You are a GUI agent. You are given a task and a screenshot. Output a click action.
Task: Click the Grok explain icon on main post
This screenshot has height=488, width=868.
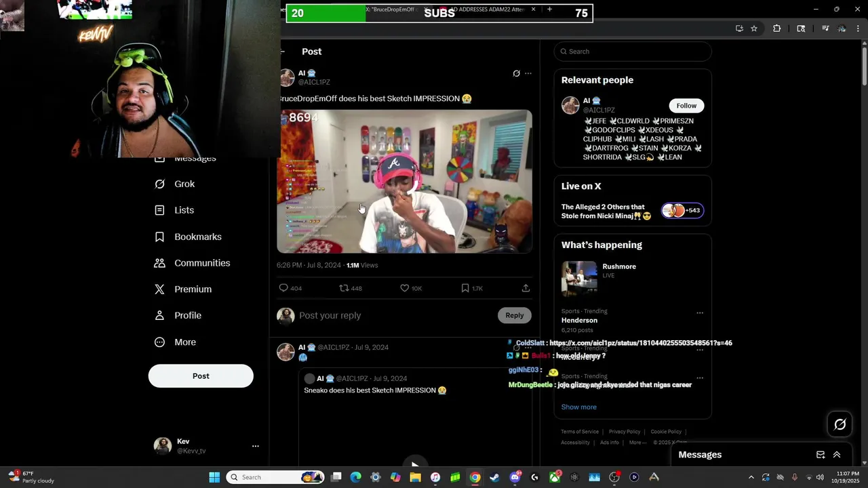516,73
